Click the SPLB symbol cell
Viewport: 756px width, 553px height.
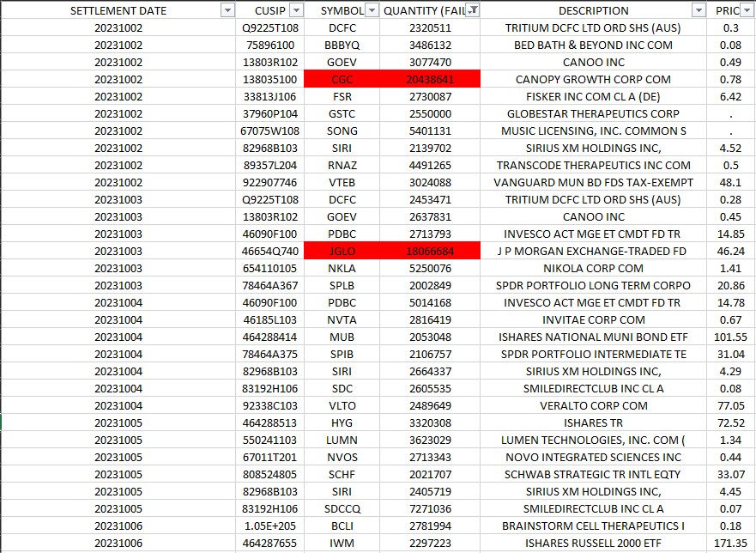(342, 285)
